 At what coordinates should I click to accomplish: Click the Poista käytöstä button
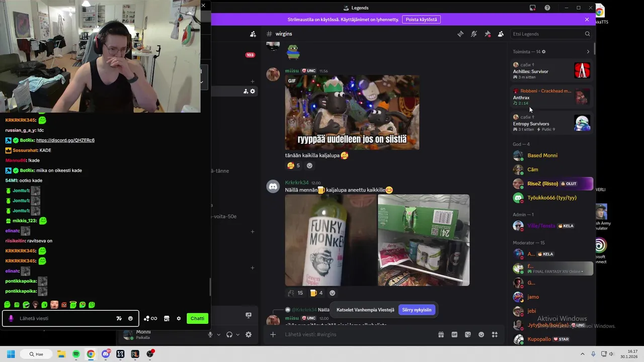click(x=421, y=20)
